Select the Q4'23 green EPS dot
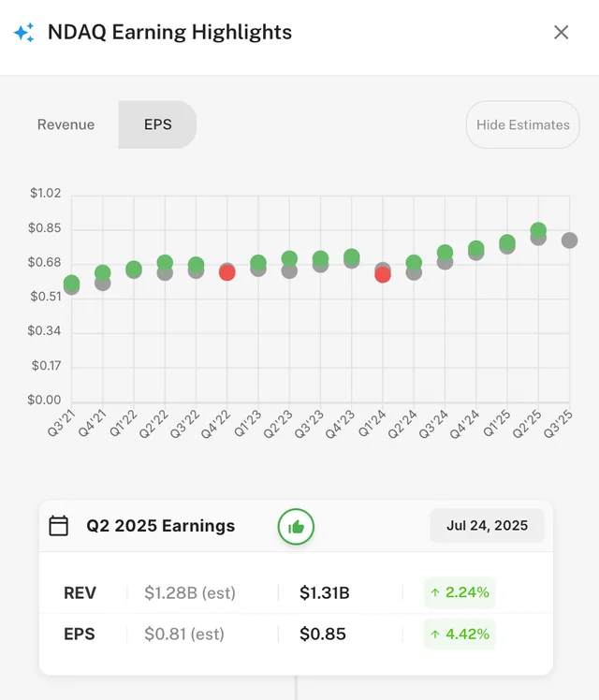 click(352, 256)
